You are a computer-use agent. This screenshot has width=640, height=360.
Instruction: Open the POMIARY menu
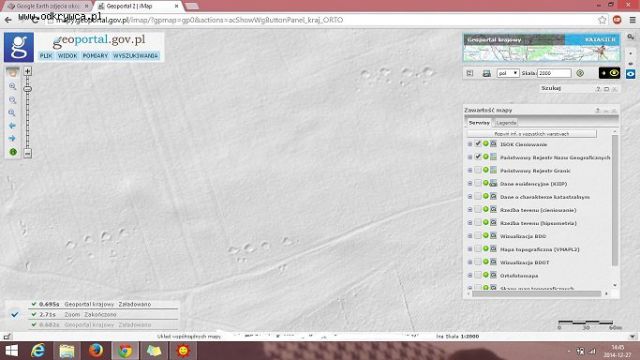95,56
